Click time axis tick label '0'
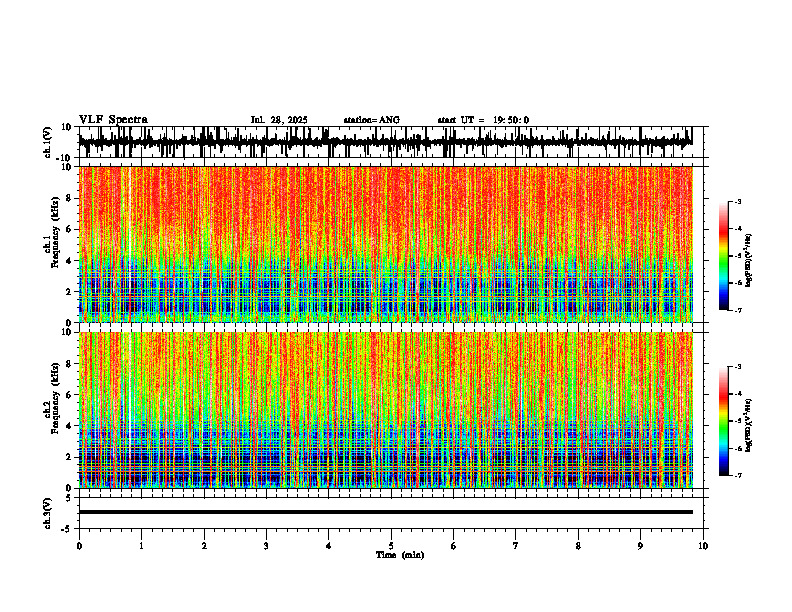 point(79,546)
